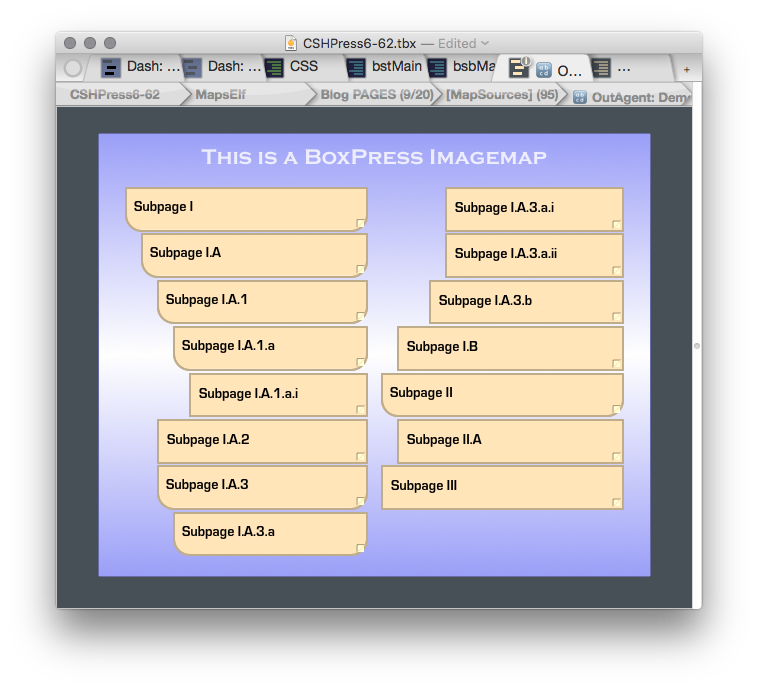Go to MapsElf breadcrumb

(x=220, y=95)
